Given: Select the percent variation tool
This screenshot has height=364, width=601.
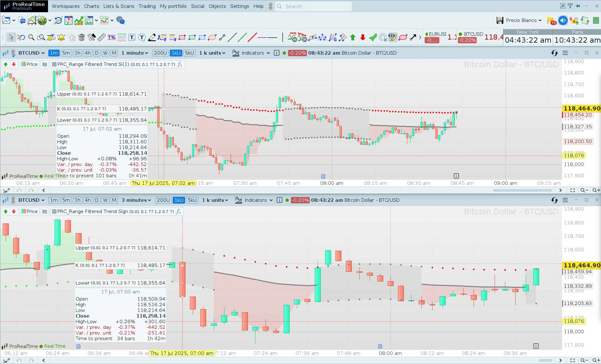Looking at the screenshot, I should (x=112, y=38).
